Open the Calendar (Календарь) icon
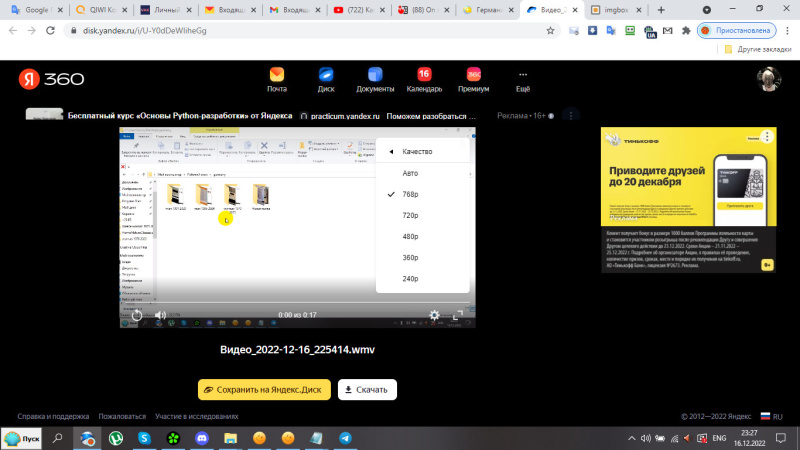Screen dimensions: 800x450 point(424,74)
